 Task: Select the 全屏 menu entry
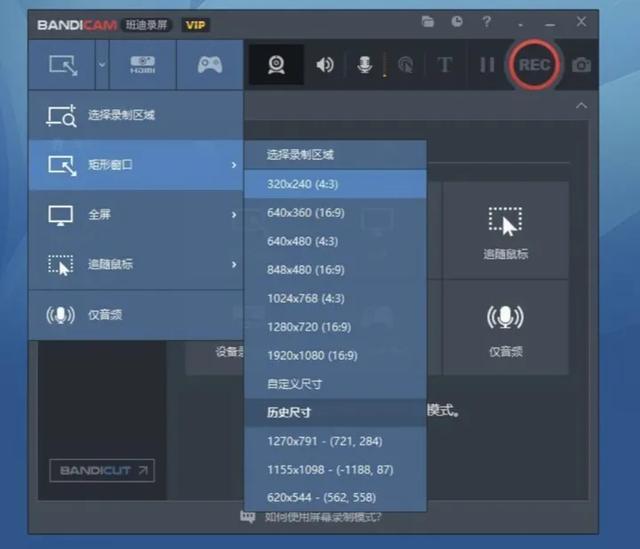(136, 215)
